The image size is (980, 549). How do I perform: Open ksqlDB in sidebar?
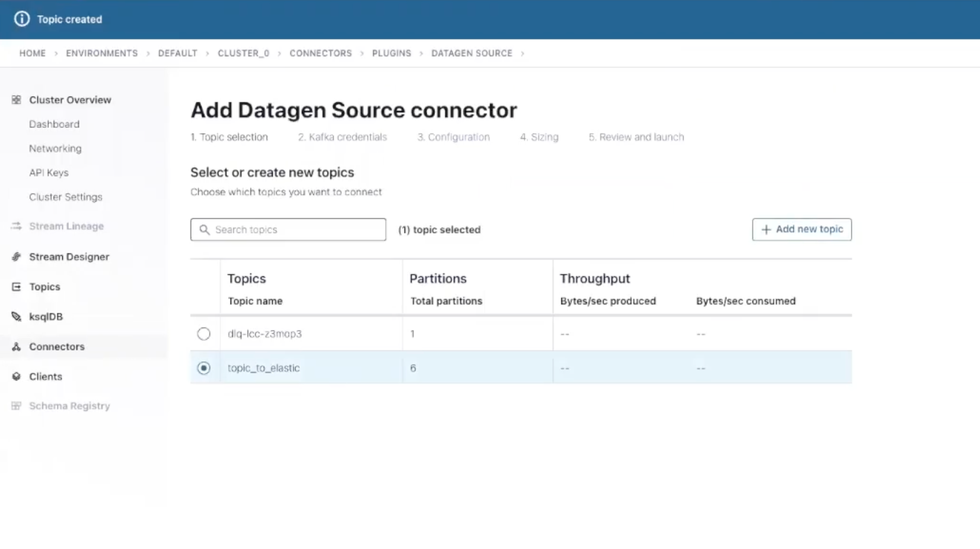(x=46, y=317)
